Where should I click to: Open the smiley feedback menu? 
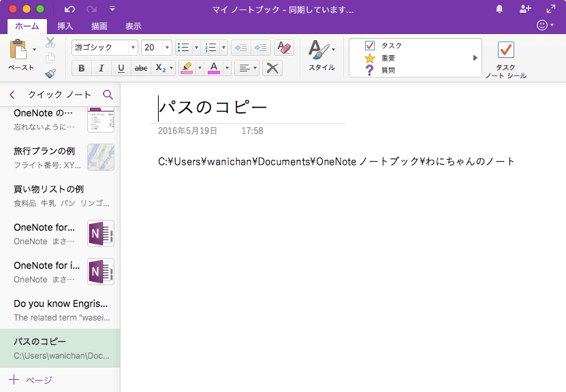pos(545,25)
